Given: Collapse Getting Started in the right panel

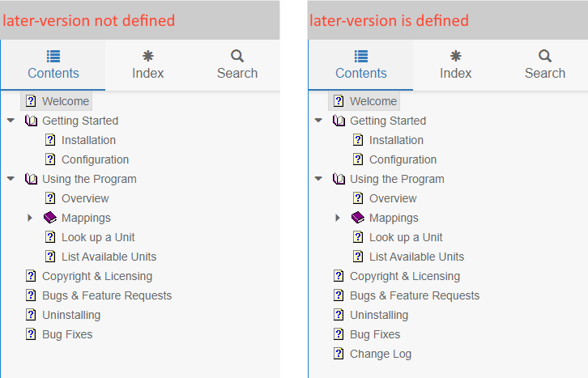Looking at the screenshot, I should pos(318,121).
